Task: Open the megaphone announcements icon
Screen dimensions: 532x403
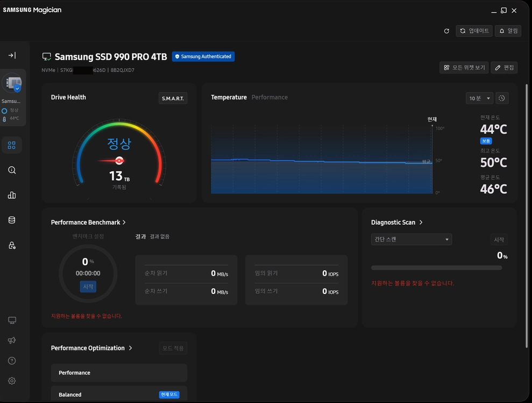Action: (12, 340)
